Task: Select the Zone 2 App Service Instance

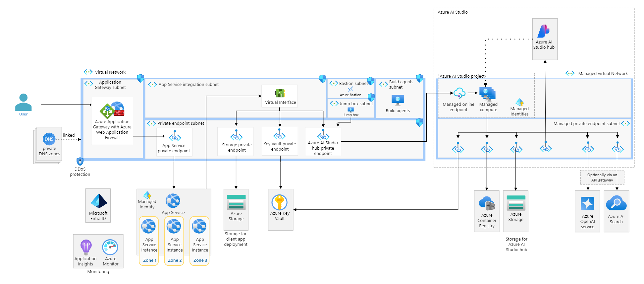Action: [174, 227]
